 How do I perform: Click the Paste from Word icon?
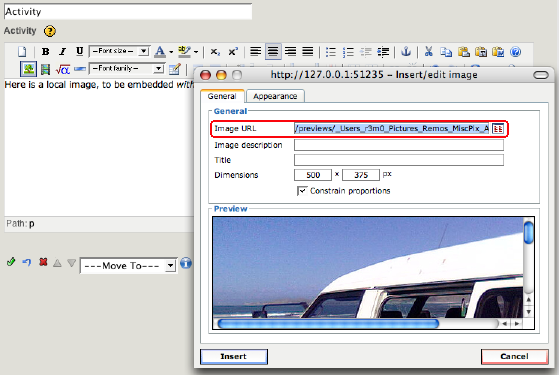coord(498,52)
